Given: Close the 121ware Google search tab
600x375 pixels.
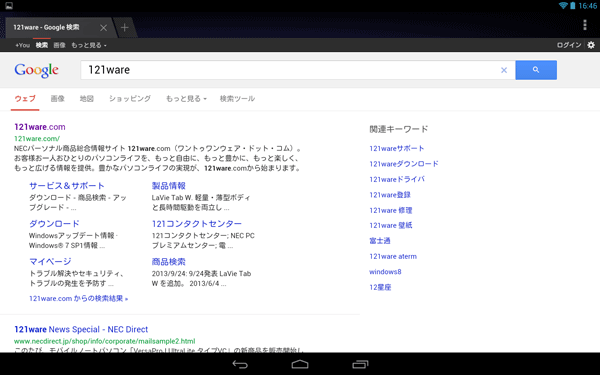Looking at the screenshot, I should pyautogui.click(x=103, y=28).
